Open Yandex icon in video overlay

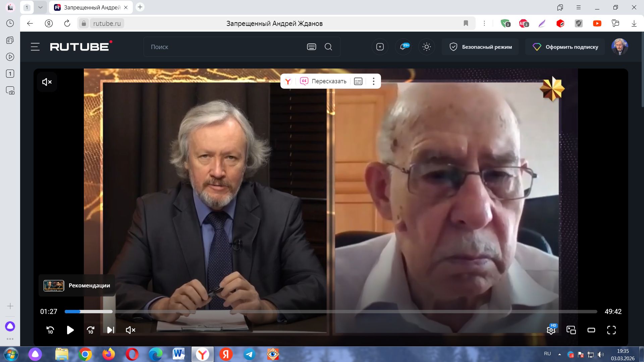pyautogui.click(x=288, y=81)
